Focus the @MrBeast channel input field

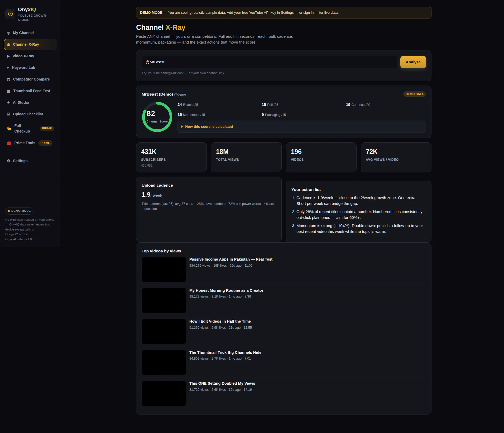(269, 62)
